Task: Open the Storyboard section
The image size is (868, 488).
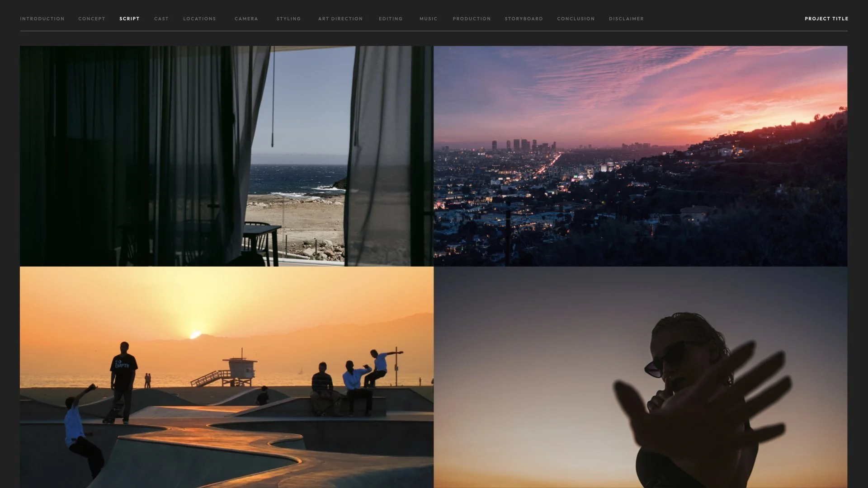Action: point(524,19)
